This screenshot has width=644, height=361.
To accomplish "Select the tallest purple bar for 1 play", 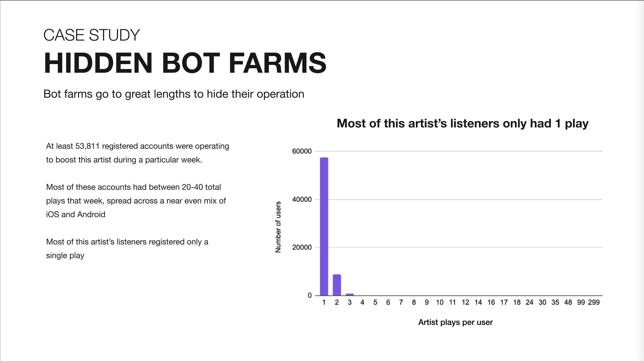I will pyautogui.click(x=324, y=226).
